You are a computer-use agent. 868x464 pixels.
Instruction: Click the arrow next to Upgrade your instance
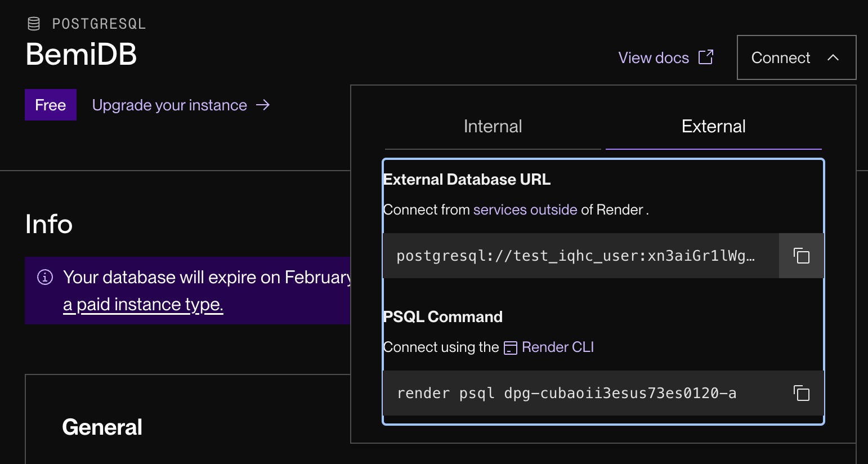pos(263,105)
